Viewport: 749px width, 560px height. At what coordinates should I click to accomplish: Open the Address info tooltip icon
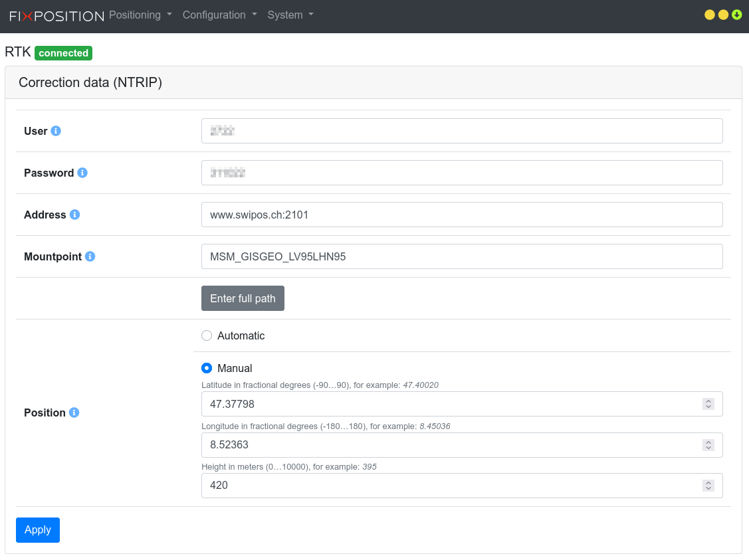[74, 215]
